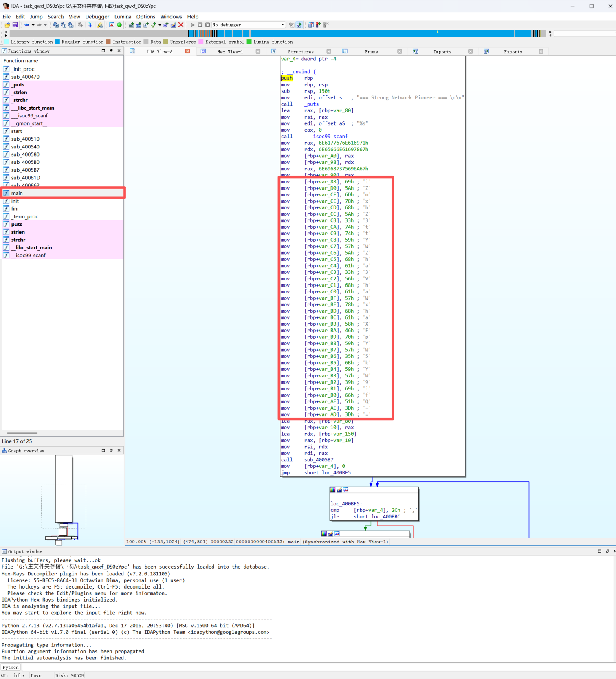Switch to the Imports tab
616x679 pixels.
pyautogui.click(x=442, y=52)
